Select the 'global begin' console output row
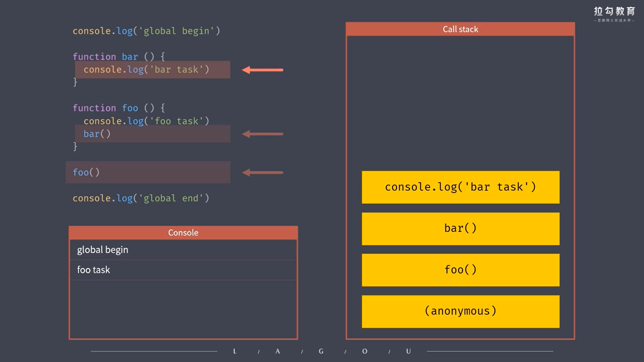This screenshot has width=644, height=362. click(183, 250)
